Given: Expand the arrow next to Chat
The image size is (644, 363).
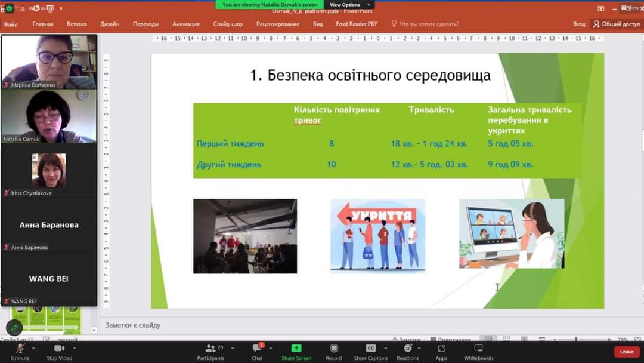Looking at the screenshot, I should pos(270,348).
